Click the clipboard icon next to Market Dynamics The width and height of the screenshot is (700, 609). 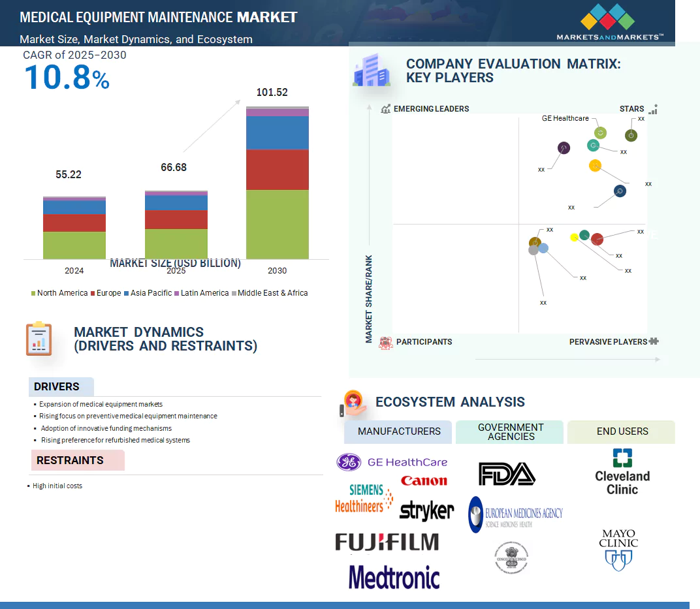39,339
